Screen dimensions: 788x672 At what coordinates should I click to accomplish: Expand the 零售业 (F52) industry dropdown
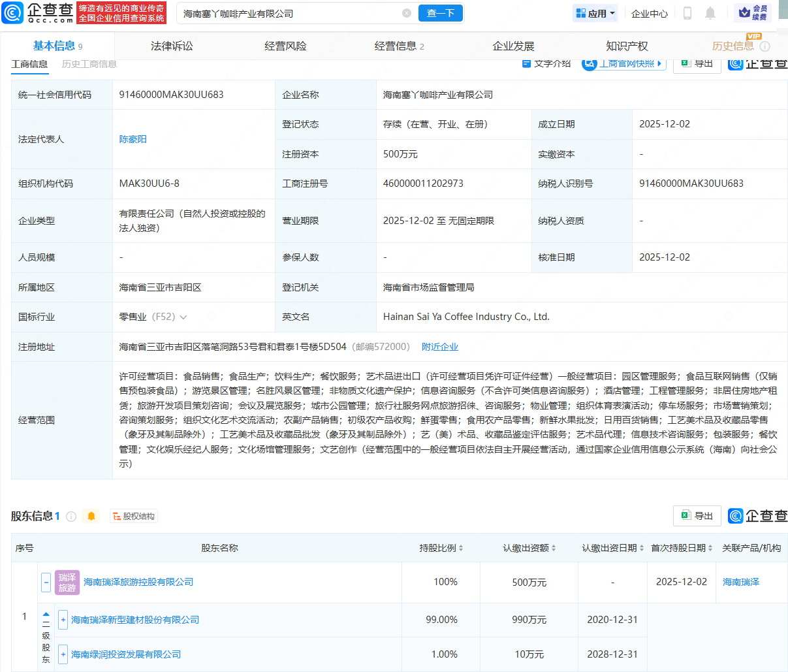(183, 317)
